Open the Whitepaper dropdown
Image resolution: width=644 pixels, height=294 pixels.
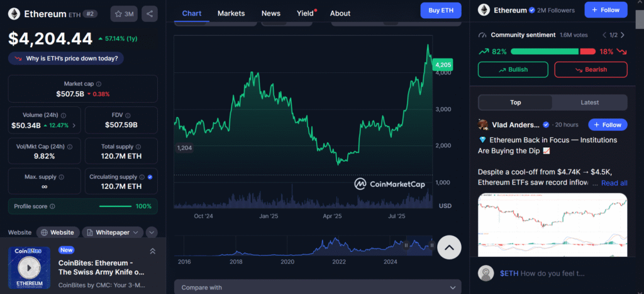[x=113, y=232]
